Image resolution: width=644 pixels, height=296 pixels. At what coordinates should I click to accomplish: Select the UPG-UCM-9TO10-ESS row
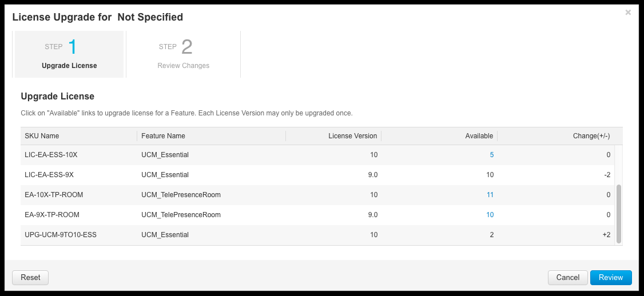tap(317, 235)
